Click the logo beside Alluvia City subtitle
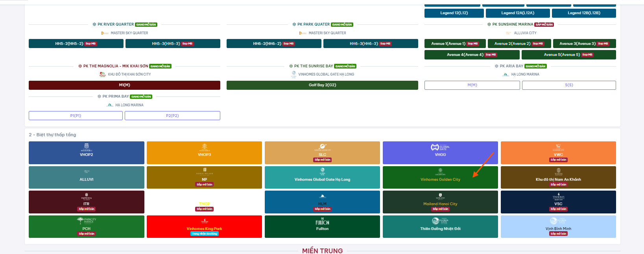 tap(509, 33)
